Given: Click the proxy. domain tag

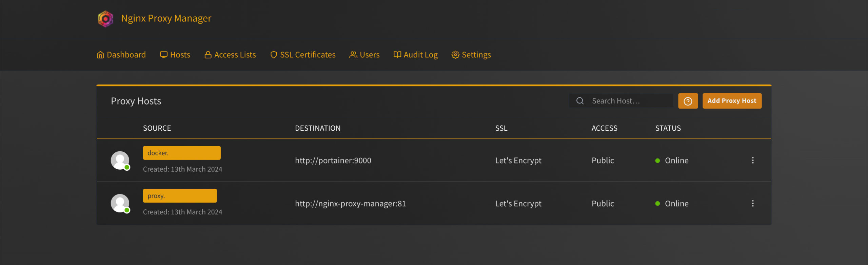Looking at the screenshot, I should (x=180, y=196).
